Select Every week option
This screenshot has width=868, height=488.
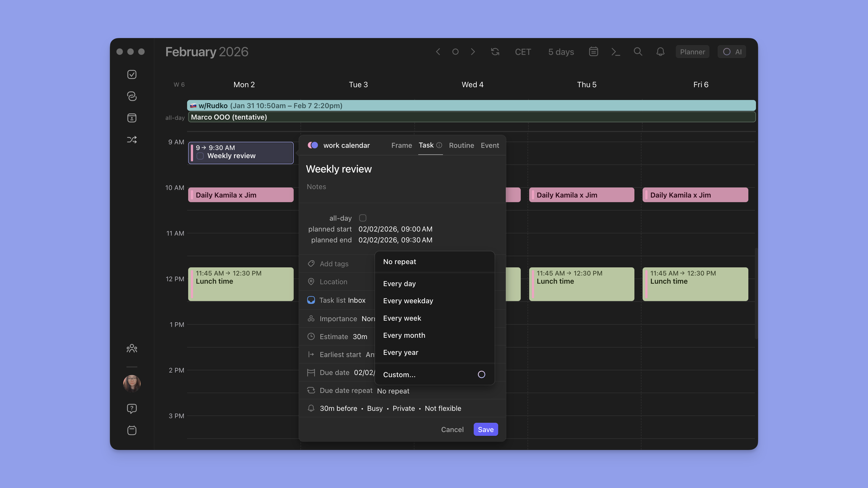(x=435, y=318)
